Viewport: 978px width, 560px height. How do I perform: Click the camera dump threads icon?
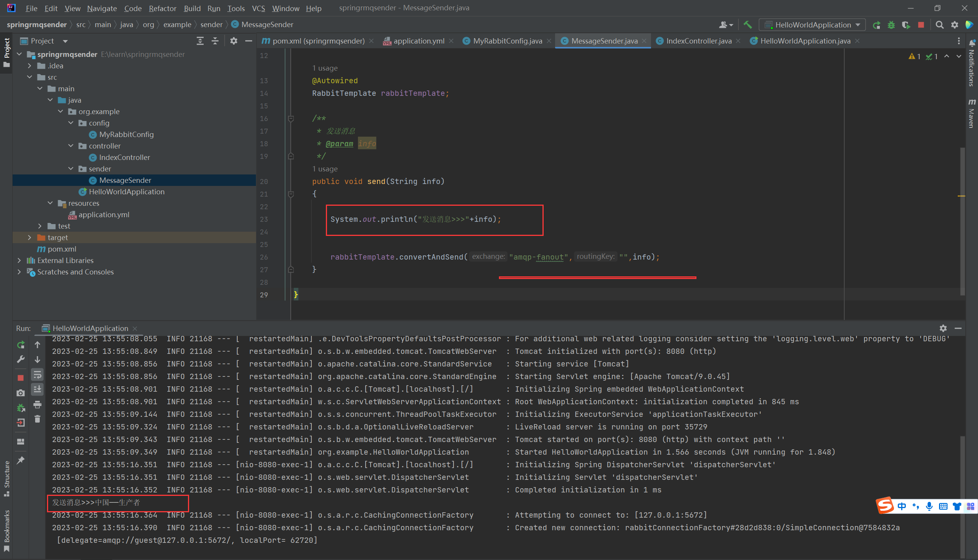click(x=21, y=393)
